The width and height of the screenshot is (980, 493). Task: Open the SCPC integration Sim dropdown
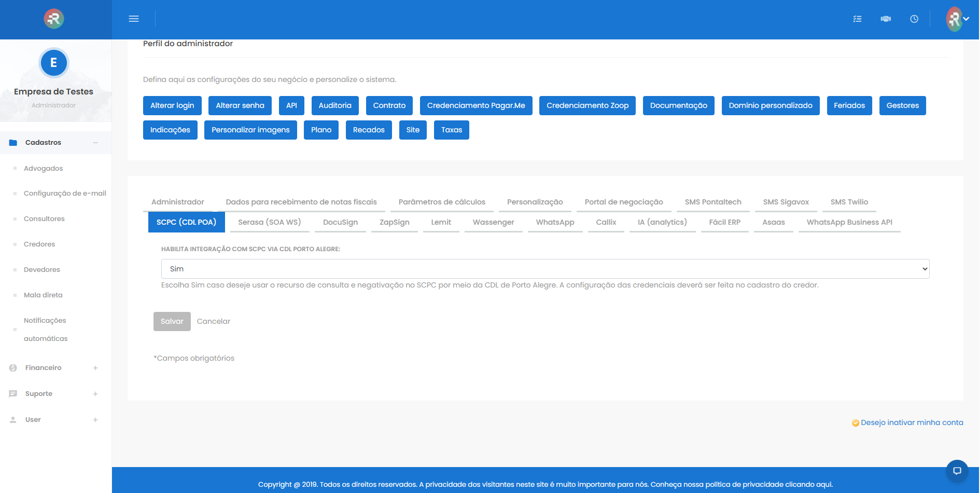coord(545,269)
